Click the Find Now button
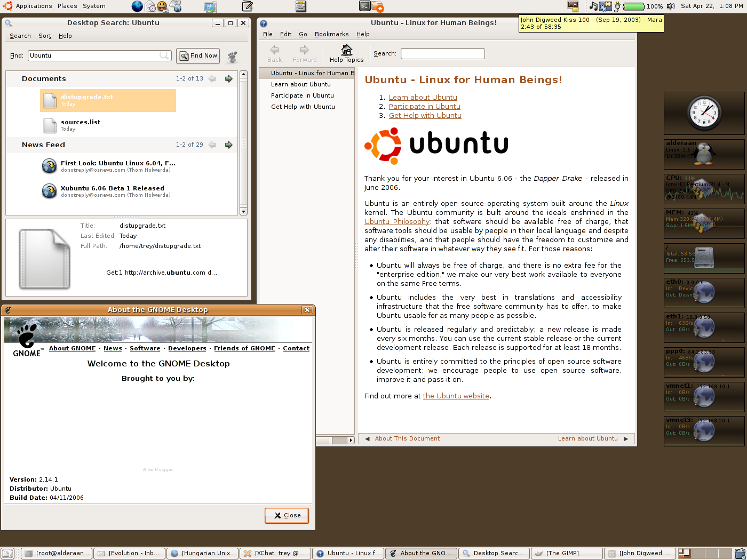Screen dimensions: 747x560 (198, 55)
